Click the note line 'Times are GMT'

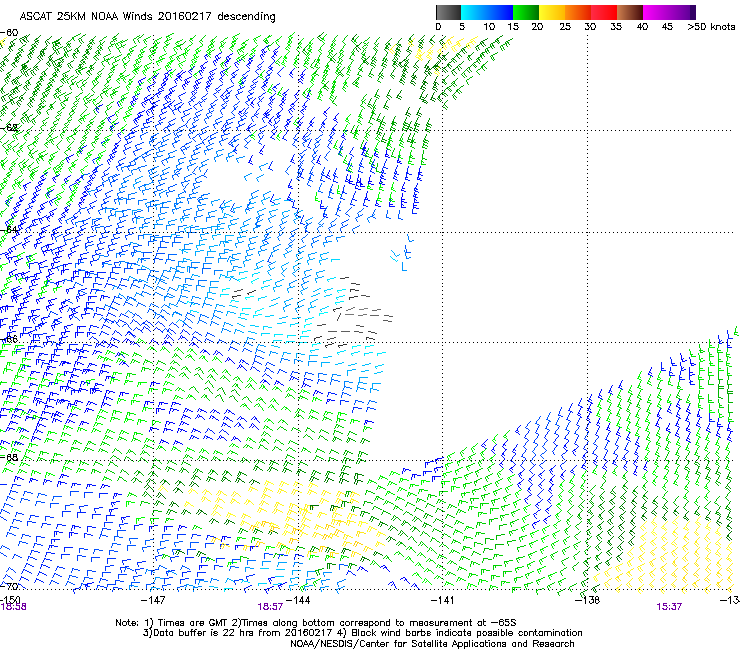point(316,623)
